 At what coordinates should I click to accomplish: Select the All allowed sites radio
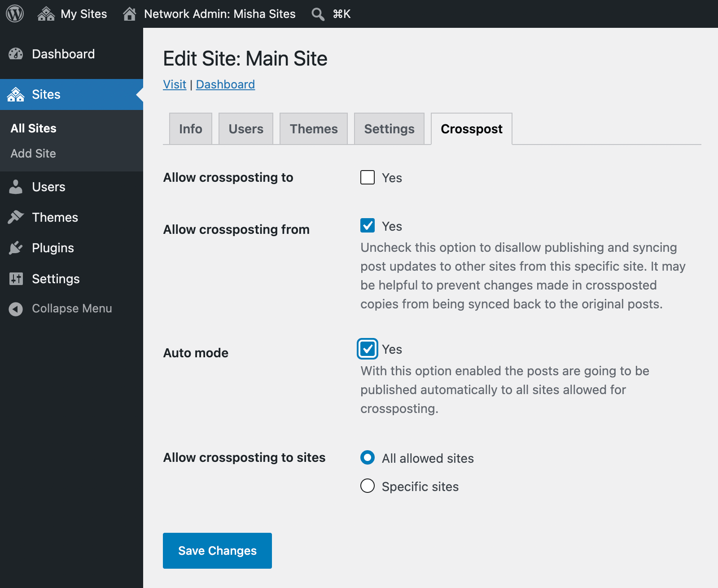(x=368, y=457)
